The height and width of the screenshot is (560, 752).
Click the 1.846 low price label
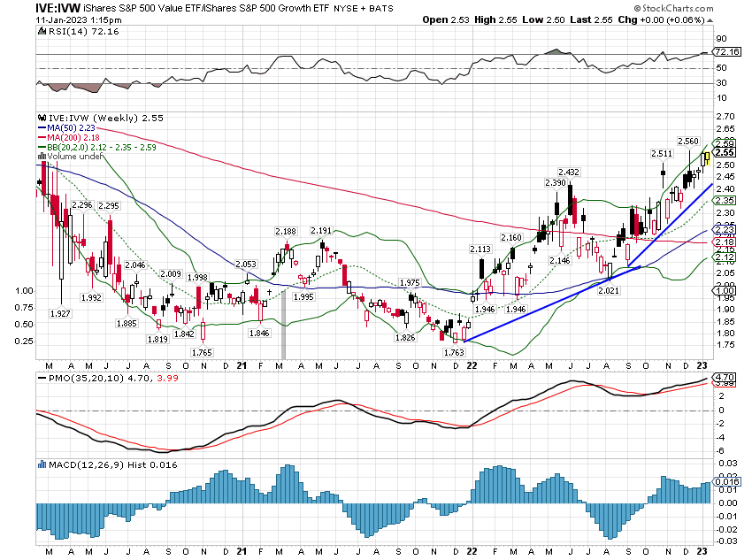tap(259, 333)
